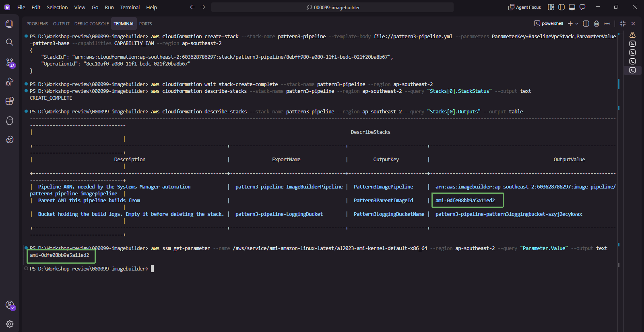Select the fourth terminal in list
This screenshot has height=332, width=644.
633,61
